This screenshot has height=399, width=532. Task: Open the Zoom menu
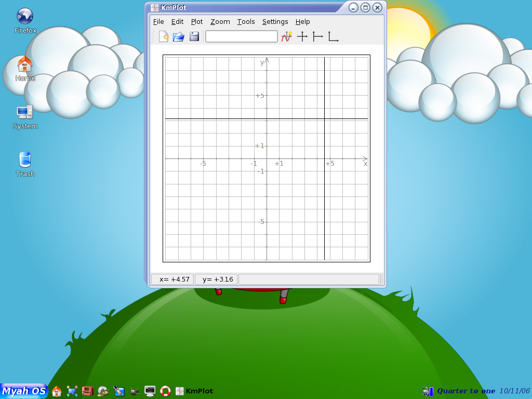coord(220,22)
